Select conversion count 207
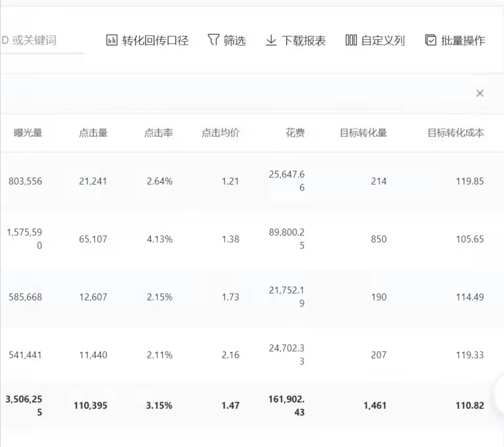Viewport: 504px width, 447px height. (379, 355)
